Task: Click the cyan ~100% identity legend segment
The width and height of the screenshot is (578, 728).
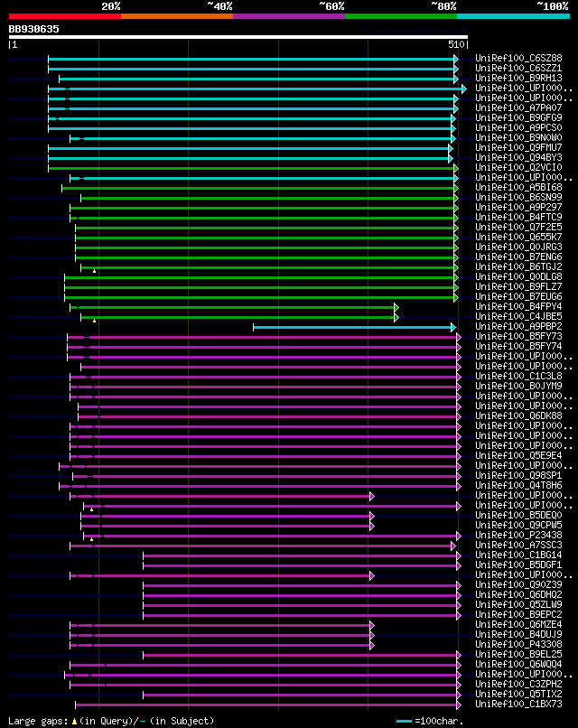Action: click(x=514, y=16)
